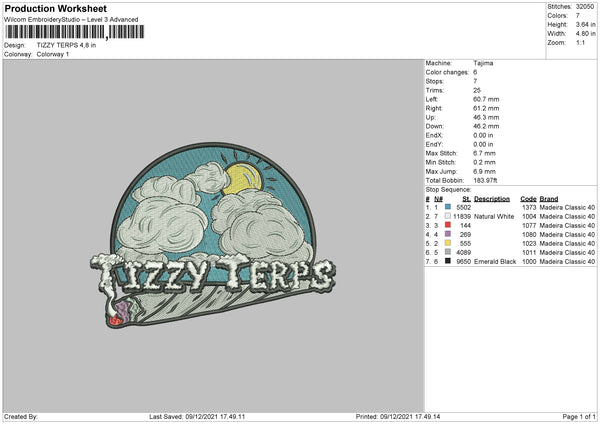Click the blue swatch for thread 1373
This screenshot has width=600, height=424.
coord(448,207)
